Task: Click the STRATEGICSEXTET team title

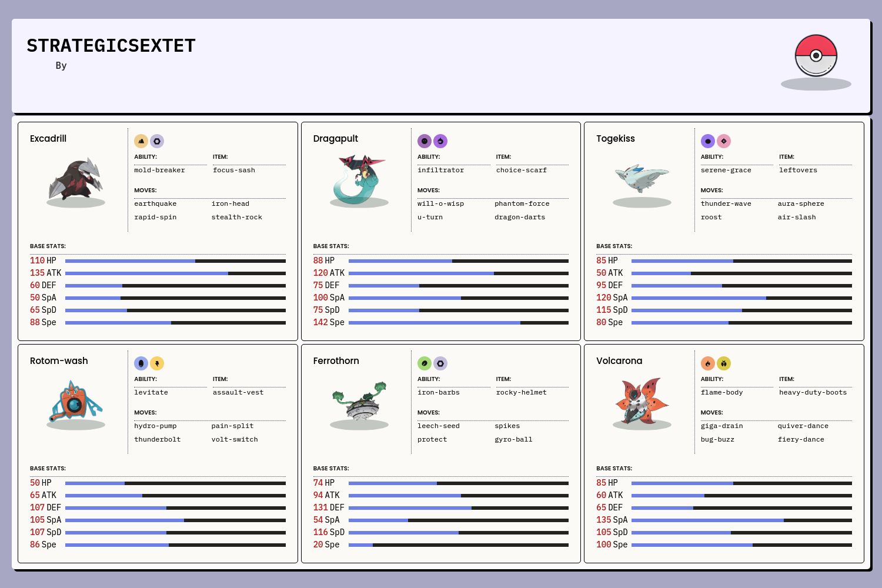Action: (x=111, y=46)
